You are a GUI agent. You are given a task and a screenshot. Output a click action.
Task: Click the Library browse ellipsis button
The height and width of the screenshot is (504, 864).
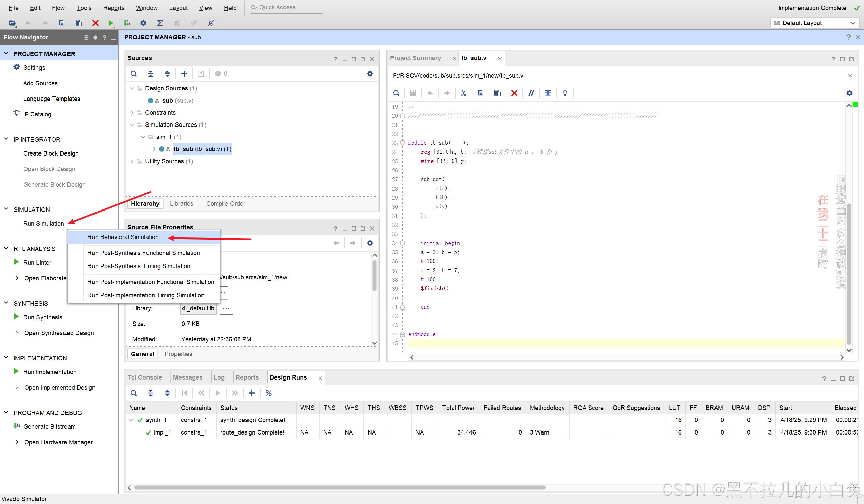226,308
